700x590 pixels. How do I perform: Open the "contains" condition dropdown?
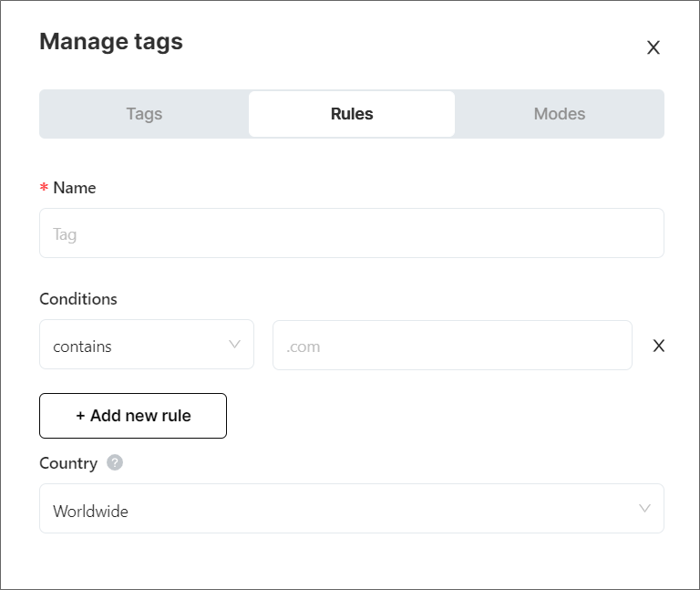[146, 346]
